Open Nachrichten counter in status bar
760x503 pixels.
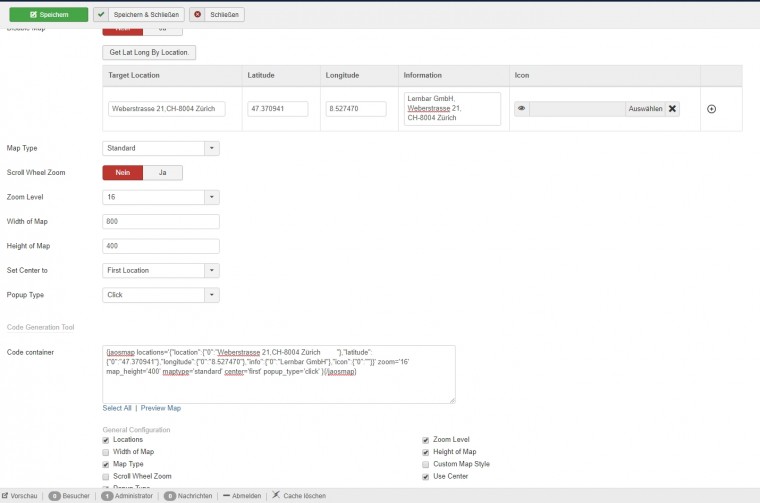click(170, 495)
